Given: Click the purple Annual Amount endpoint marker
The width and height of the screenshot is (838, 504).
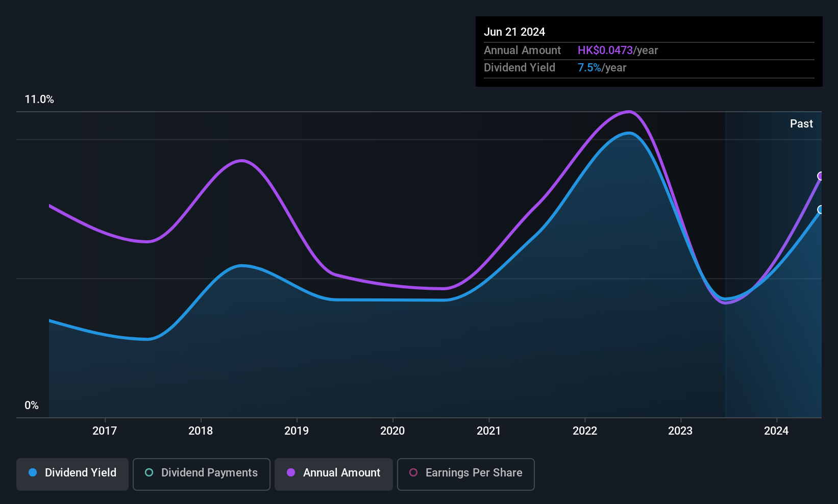Looking at the screenshot, I should tap(821, 176).
